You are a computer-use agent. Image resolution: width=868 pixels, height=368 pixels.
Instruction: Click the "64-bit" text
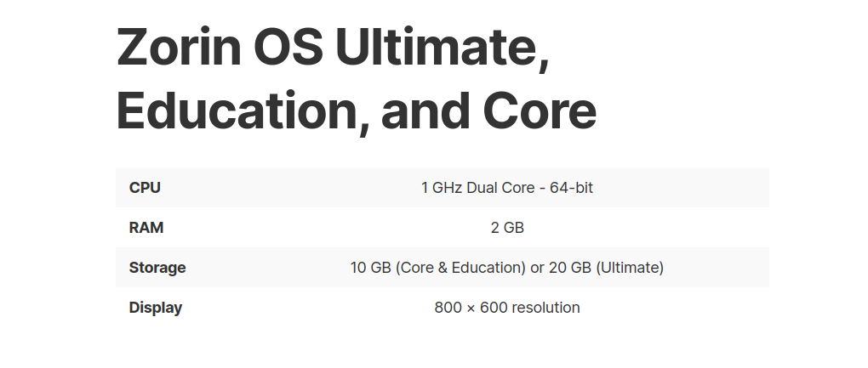[x=572, y=188]
